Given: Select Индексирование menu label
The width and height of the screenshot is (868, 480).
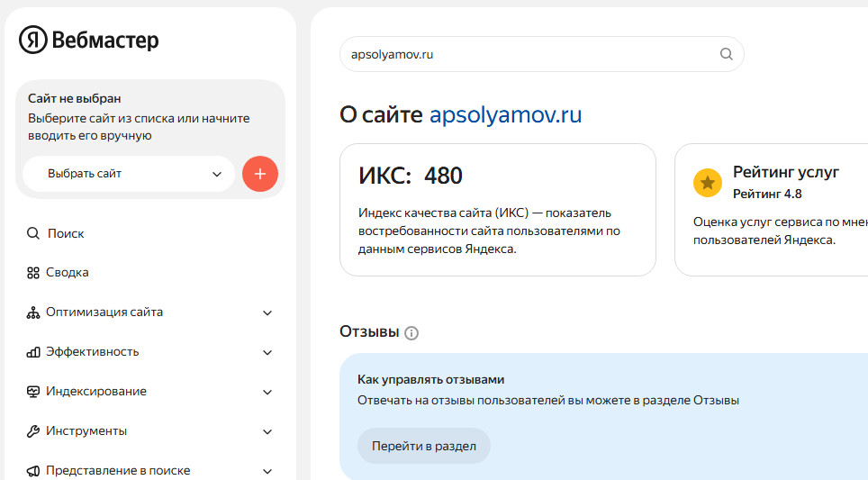Looking at the screenshot, I should 96,392.
